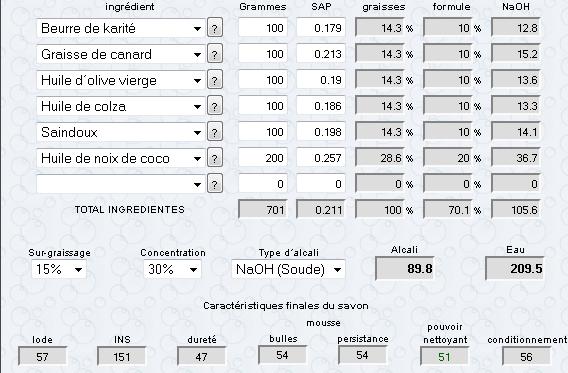Click the Eau result box showing 209.5

(515, 268)
